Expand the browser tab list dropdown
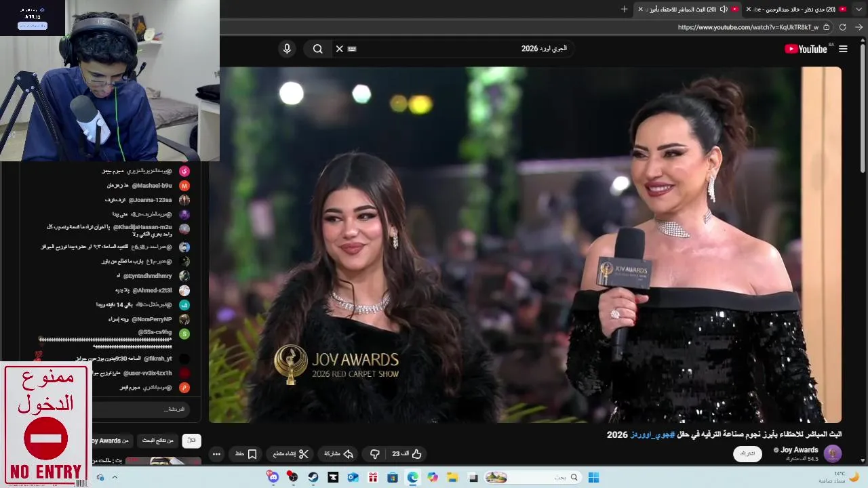This screenshot has width=868, height=488. (x=860, y=9)
